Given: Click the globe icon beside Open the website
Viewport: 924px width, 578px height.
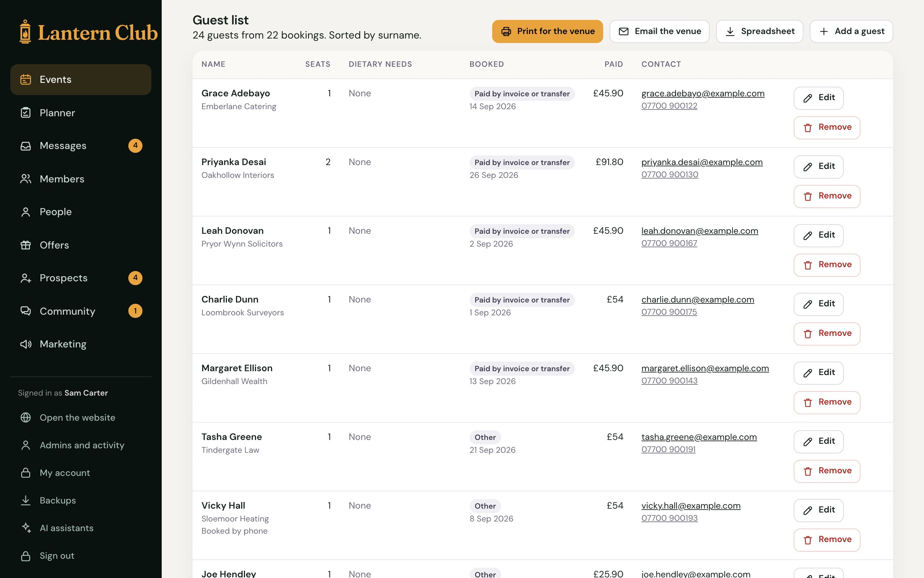Looking at the screenshot, I should tap(26, 417).
